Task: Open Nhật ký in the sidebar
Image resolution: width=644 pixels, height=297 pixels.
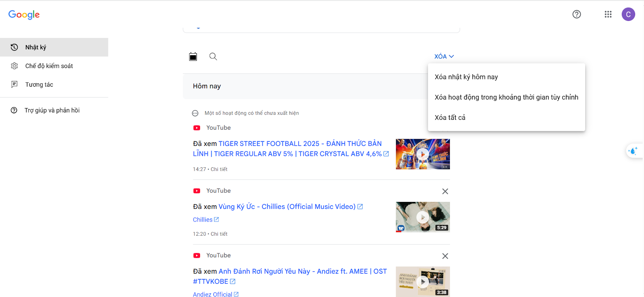Action: click(x=36, y=47)
